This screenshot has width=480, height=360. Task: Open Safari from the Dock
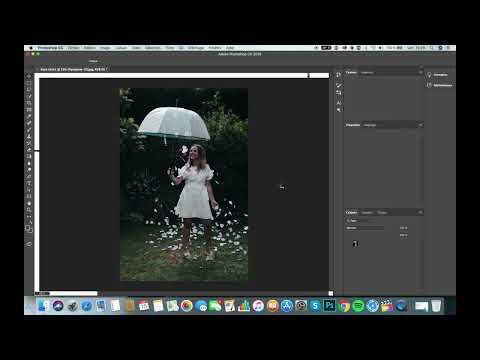(x=87, y=305)
